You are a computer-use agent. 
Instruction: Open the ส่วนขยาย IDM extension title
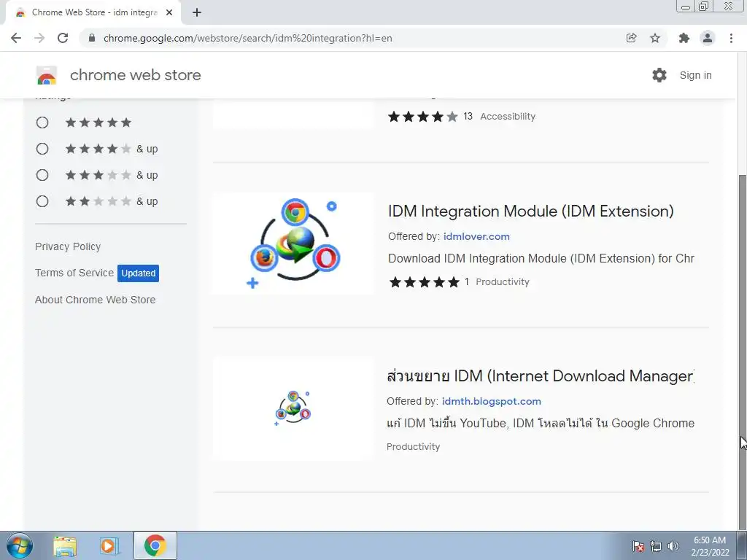click(541, 376)
